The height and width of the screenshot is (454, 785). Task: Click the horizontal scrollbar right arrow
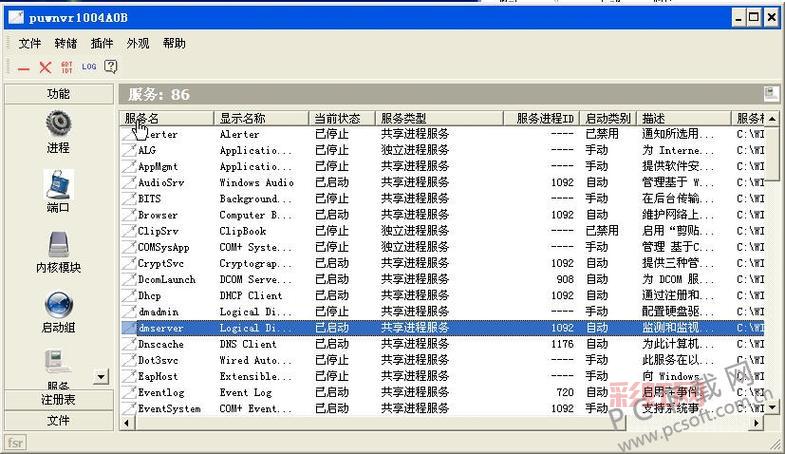click(755, 424)
